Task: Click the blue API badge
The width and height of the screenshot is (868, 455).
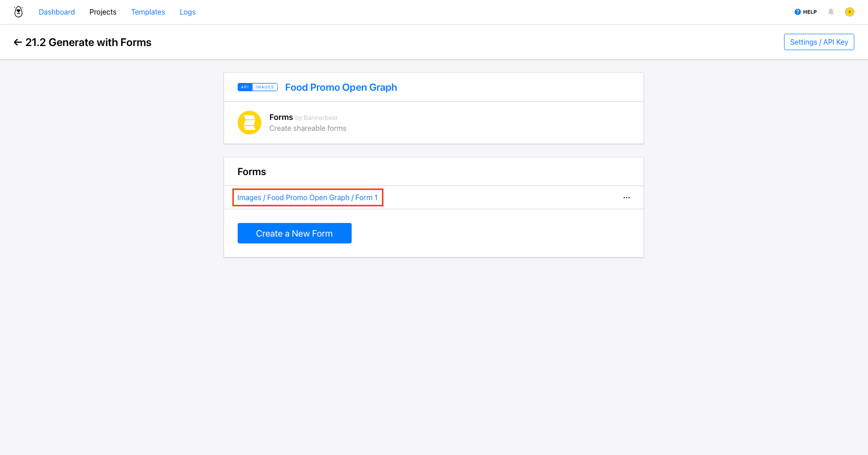Action: 245,87
